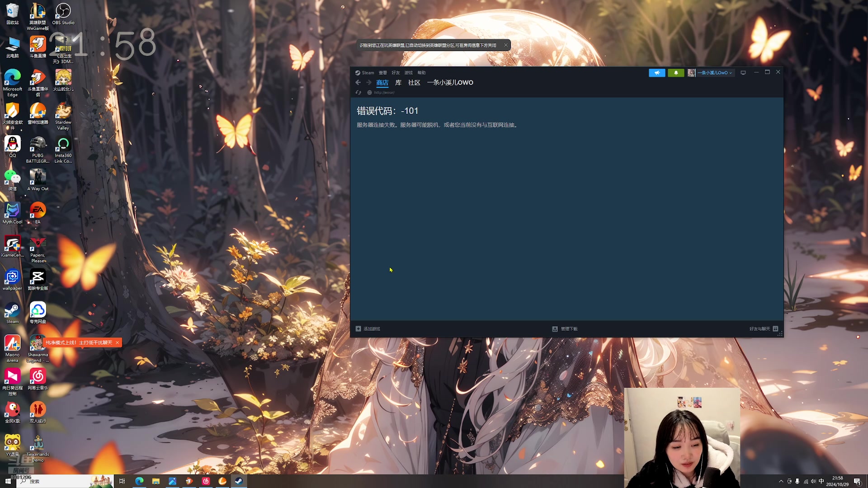Select the 剪映专业版 desktop icon
Image resolution: width=868 pixels, height=488 pixels.
38,280
